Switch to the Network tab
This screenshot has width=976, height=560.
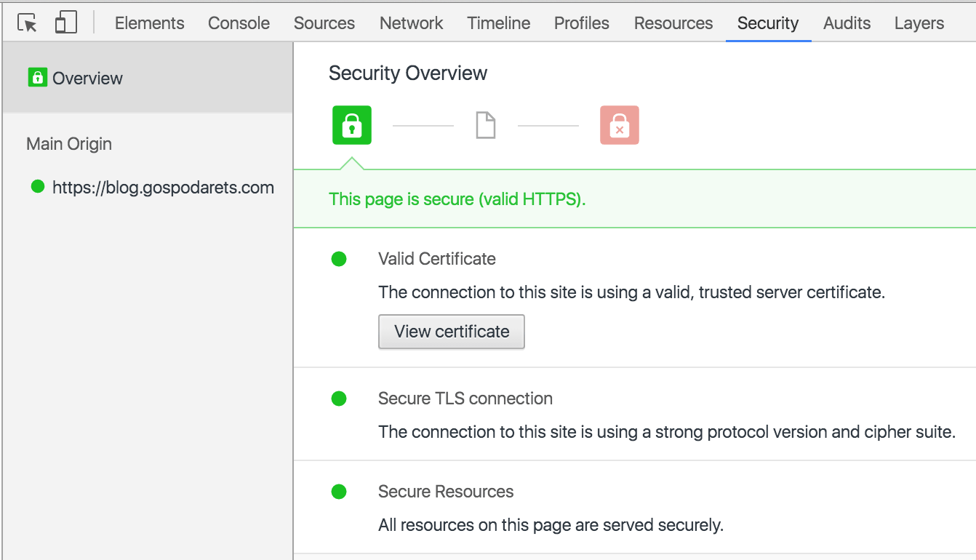coord(411,23)
